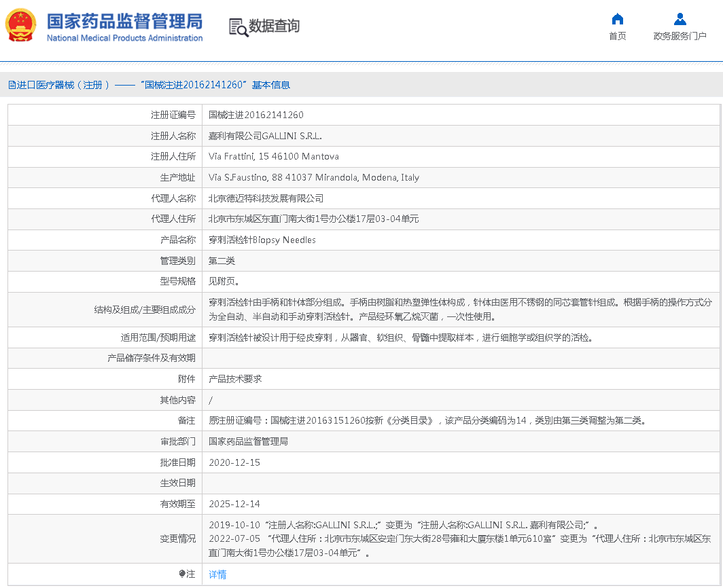This screenshot has width=723, height=588.
Task: Select the 2022-07-05 change record line
Action: point(460,546)
